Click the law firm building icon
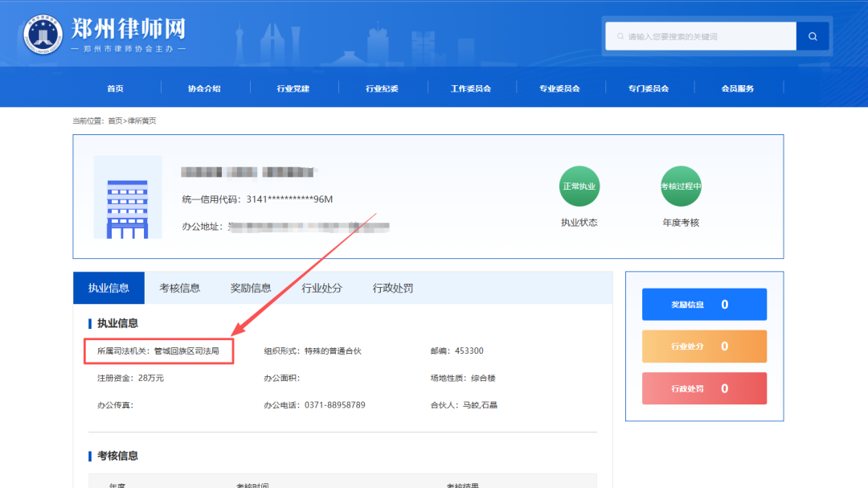This screenshot has width=868, height=488. pos(127,198)
